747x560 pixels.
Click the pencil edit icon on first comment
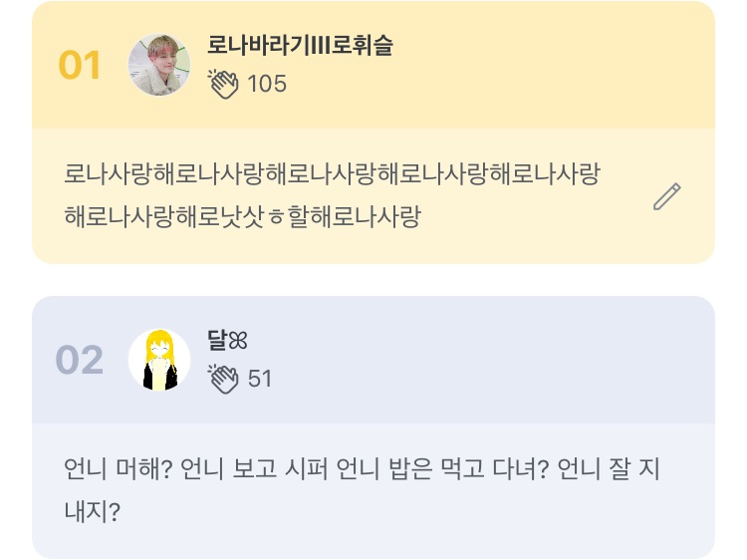pos(666,196)
